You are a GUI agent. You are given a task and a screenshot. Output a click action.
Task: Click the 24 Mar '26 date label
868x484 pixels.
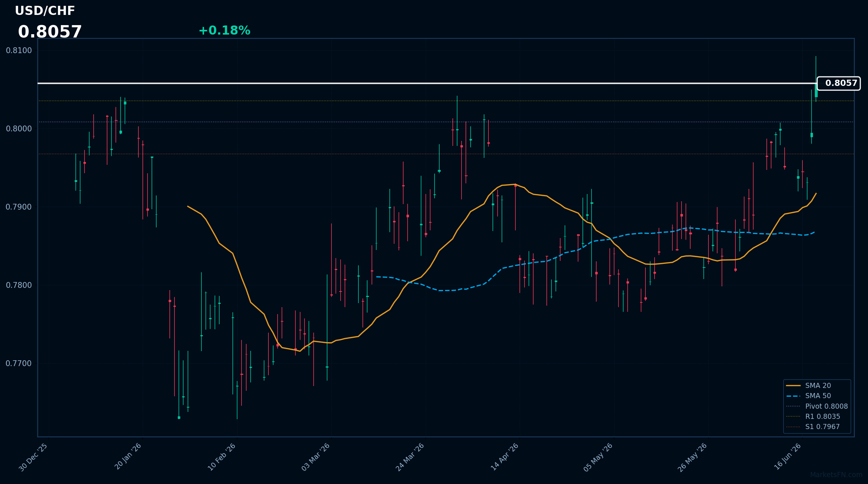pyautogui.click(x=410, y=457)
